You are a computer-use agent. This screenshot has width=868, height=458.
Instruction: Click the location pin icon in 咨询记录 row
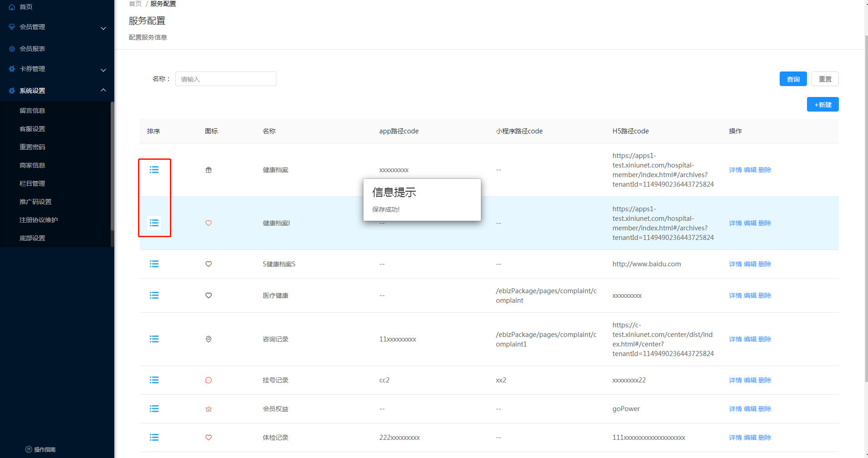pos(209,339)
